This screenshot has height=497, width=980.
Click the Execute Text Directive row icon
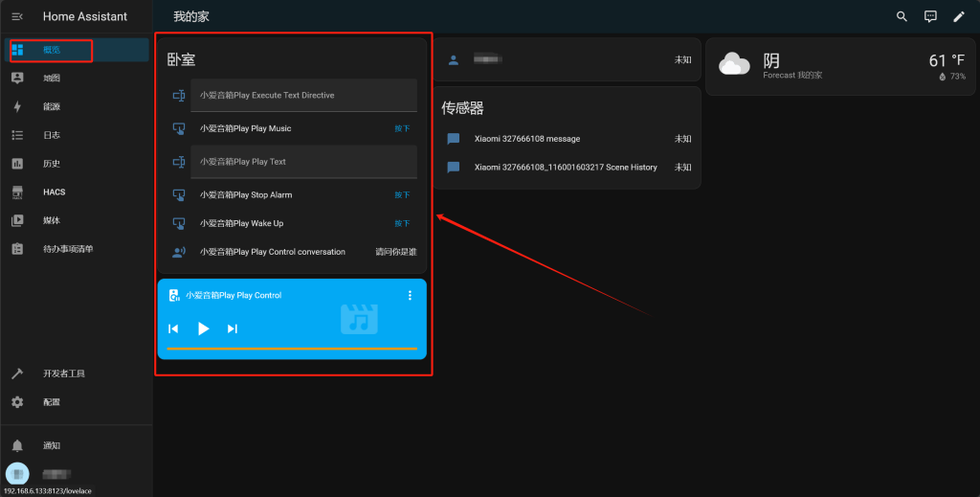click(179, 96)
